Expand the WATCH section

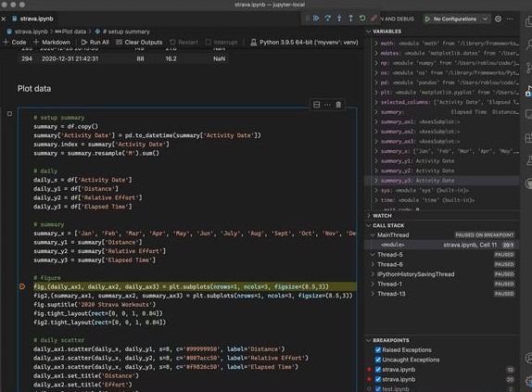click(x=369, y=216)
